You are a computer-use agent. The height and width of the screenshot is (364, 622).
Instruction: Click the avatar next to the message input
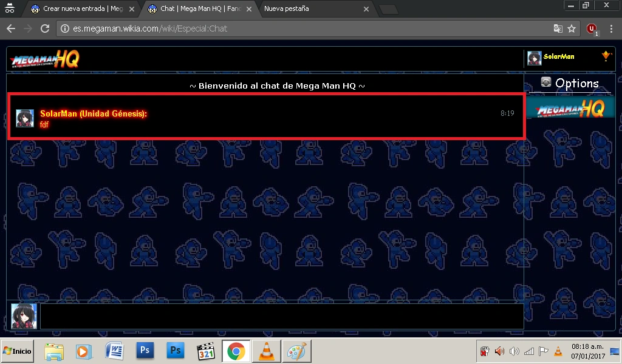(x=24, y=317)
